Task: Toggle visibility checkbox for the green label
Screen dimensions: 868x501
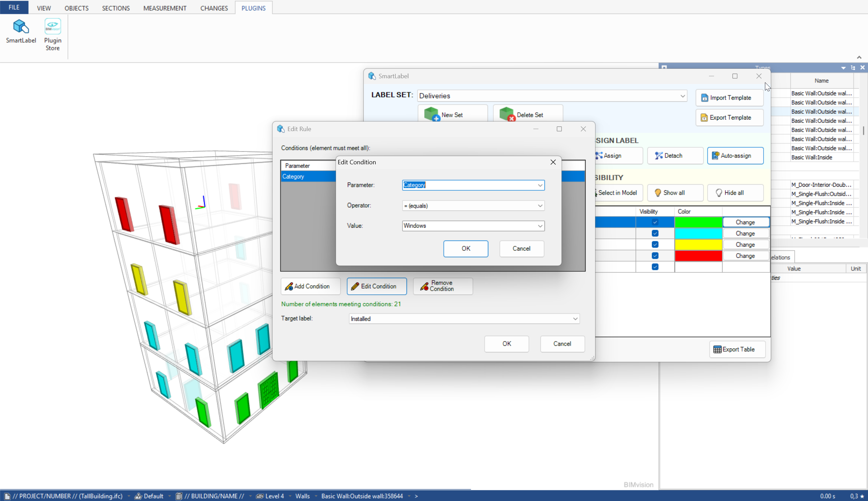Action: (x=655, y=222)
